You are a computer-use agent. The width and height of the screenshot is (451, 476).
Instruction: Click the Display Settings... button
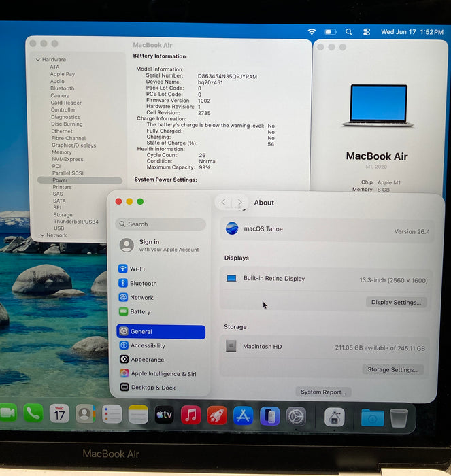[x=396, y=302]
